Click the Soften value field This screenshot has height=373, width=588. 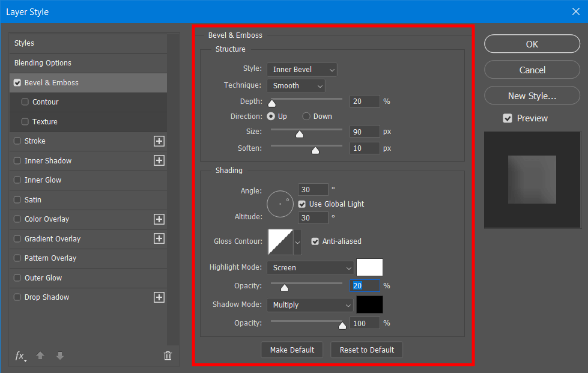tap(365, 148)
